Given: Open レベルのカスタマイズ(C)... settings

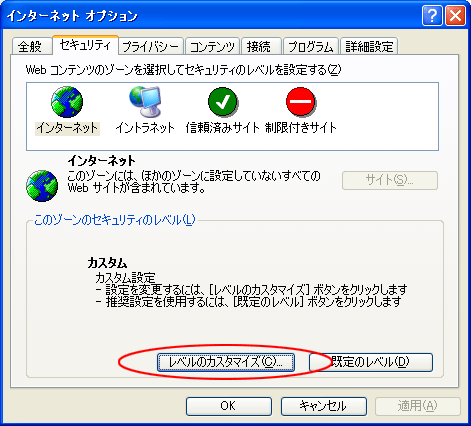Looking at the screenshot, I should [x=226, y=362].
